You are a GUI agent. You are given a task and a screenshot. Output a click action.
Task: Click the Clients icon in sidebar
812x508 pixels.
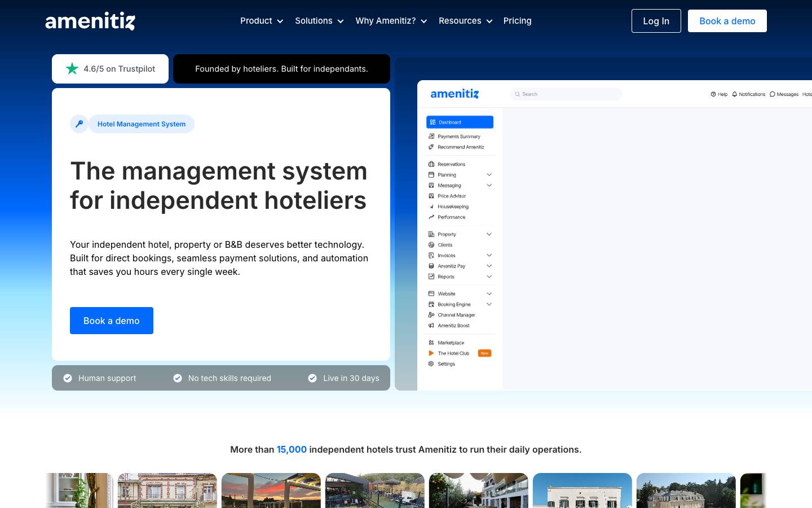click(x=431, y=245)
